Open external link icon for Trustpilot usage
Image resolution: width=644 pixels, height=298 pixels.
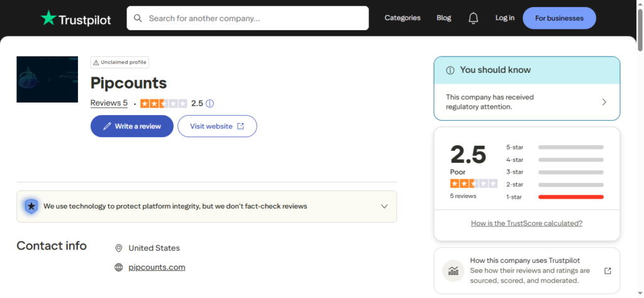(x=608, y=270)
